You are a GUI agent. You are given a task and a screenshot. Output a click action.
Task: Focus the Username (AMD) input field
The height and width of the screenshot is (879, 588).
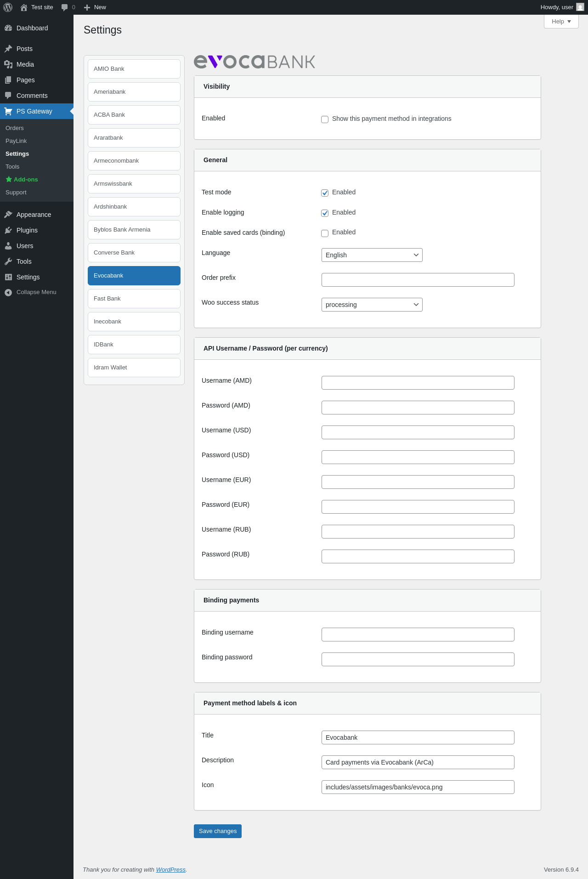(418, 383)
